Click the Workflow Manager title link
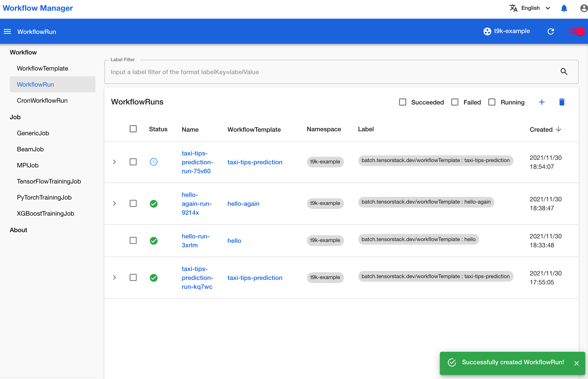The image size is (588, 379). [x=38, y=8]
